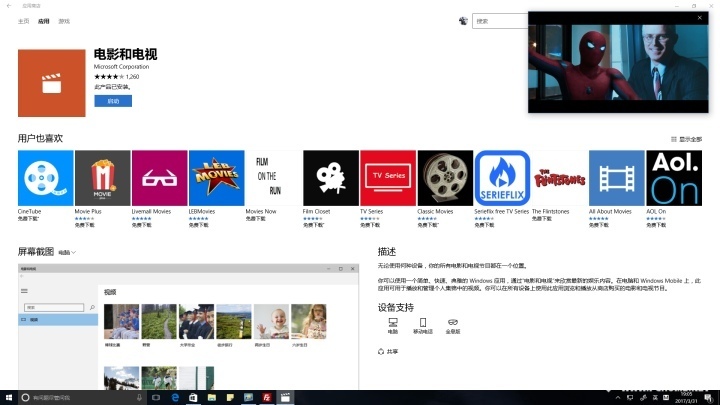Switch to the Apps tab

[44, 21]
